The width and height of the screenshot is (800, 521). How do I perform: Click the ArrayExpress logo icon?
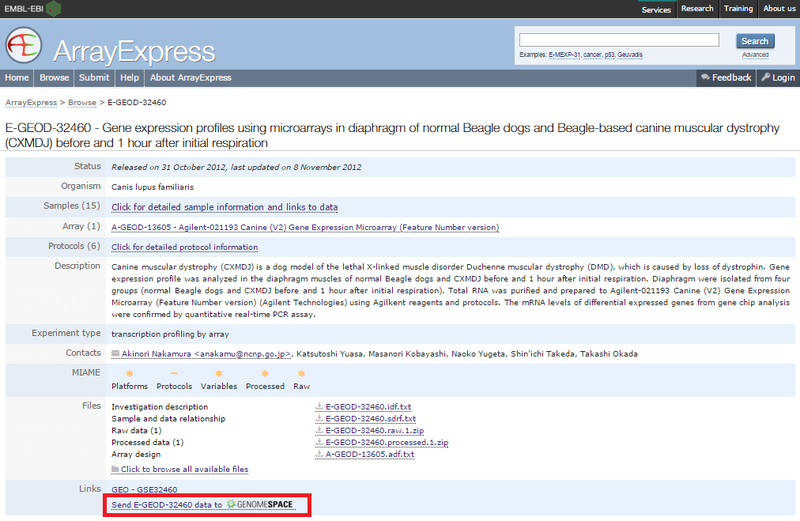click(x=26, y=45)
